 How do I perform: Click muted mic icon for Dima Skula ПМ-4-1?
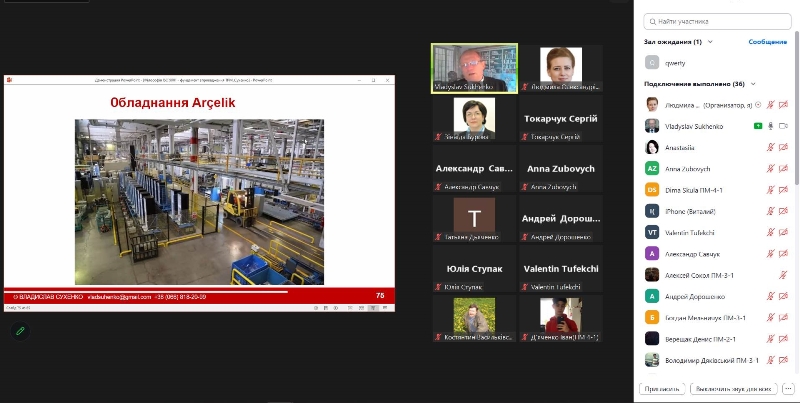(770, 190)
